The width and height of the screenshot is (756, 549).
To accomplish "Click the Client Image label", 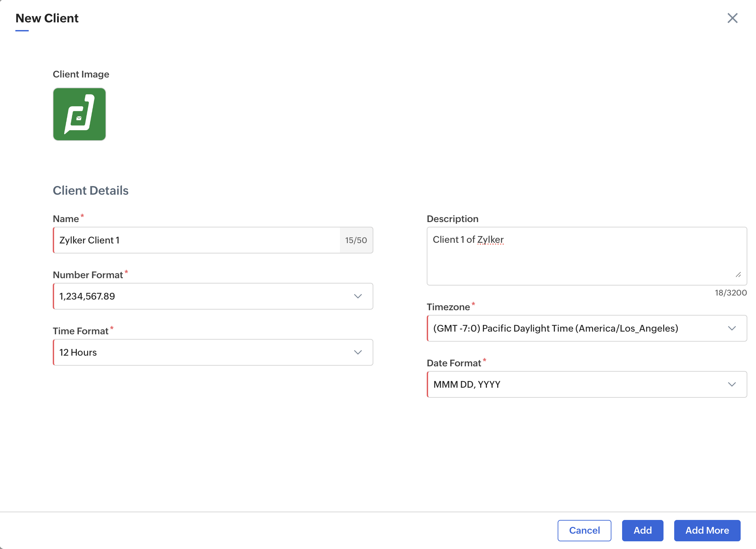I will click(81, 74).
